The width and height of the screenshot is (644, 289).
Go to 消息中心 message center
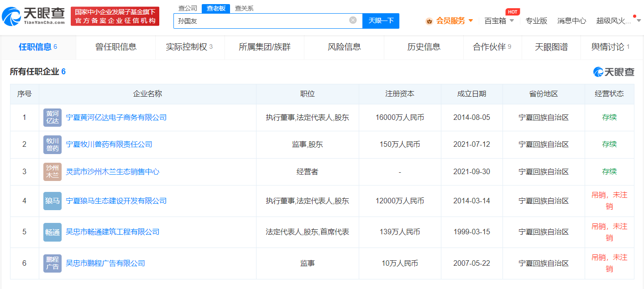point(571,21)
